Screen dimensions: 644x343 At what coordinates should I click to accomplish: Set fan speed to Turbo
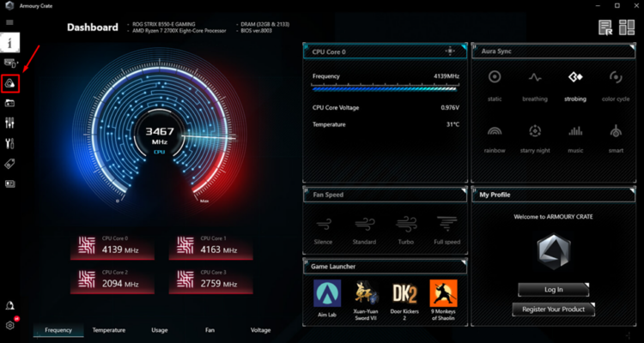406,231
